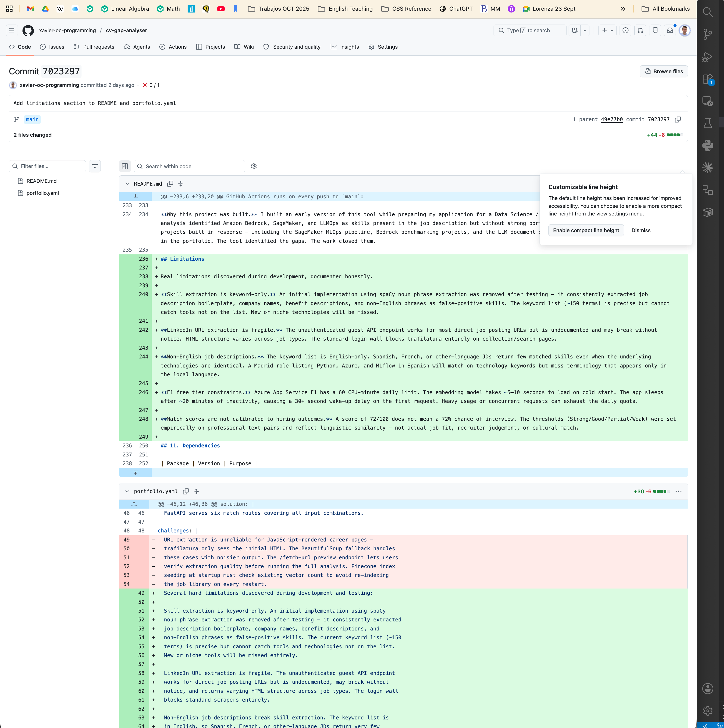Click the Filter files input field
Screen dimensions: 724x728
(47, 166)
